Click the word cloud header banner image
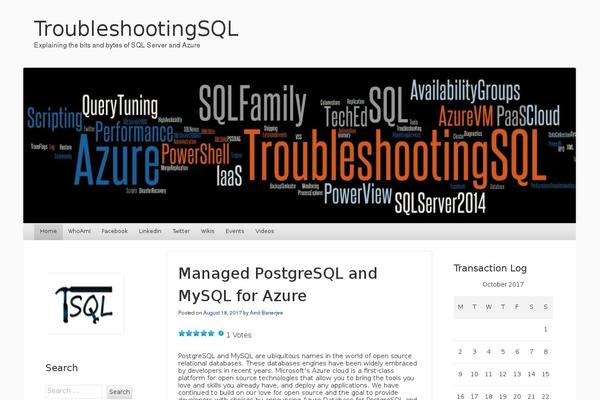Image resolution: width=600 pixels, height=400 pixels. click(299, 145)
